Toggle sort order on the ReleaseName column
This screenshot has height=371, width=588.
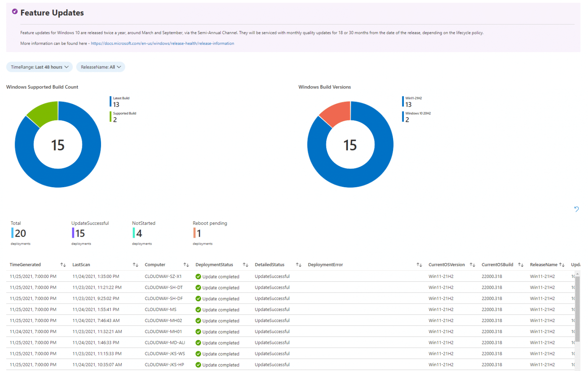click(x=562, y=265)
